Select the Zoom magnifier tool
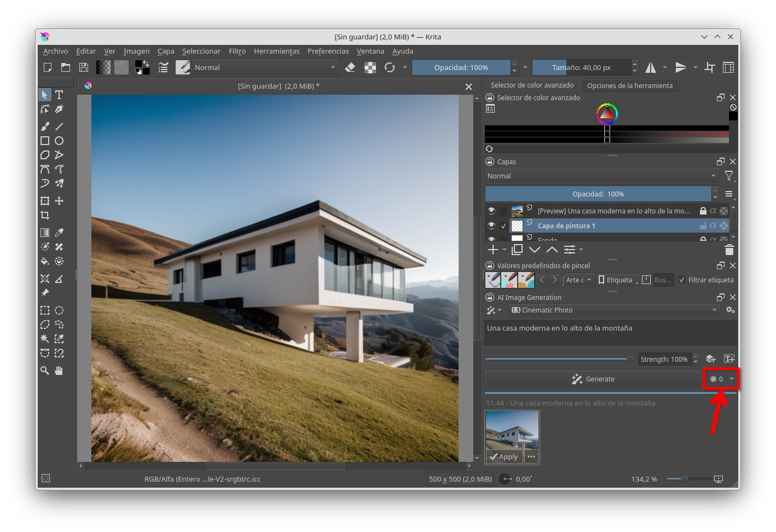Viewport: 776px width, 532px height. click(x=45, y=371)
